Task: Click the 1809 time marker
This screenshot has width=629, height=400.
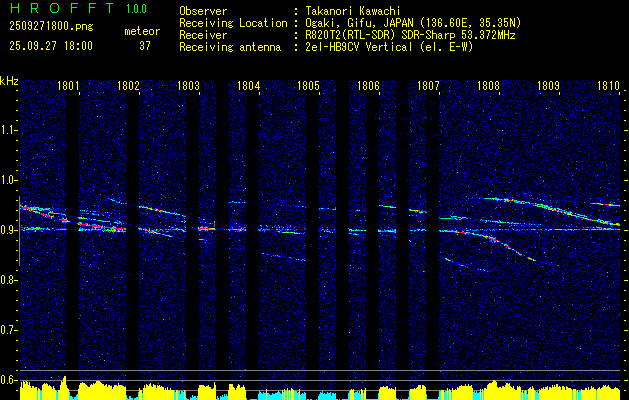Action: tap(548, 86)
